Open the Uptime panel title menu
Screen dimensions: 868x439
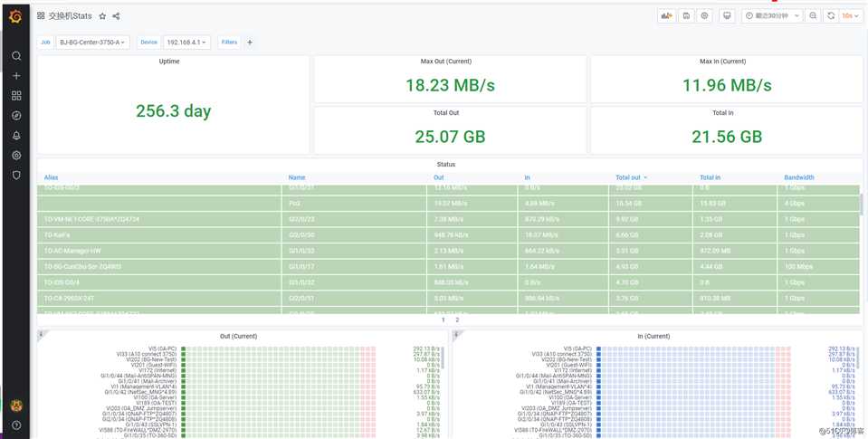click(x=169, y=62)
